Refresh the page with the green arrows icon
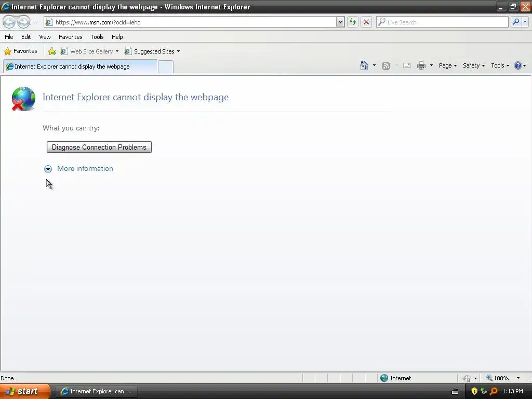Image resolution: width=532 pixels, height=399 pixels. click(x=353, y=22)
